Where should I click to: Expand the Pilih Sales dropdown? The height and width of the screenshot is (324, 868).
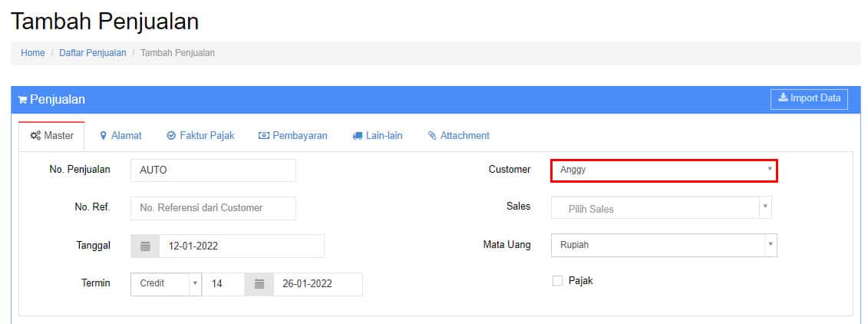click(662, 208)
